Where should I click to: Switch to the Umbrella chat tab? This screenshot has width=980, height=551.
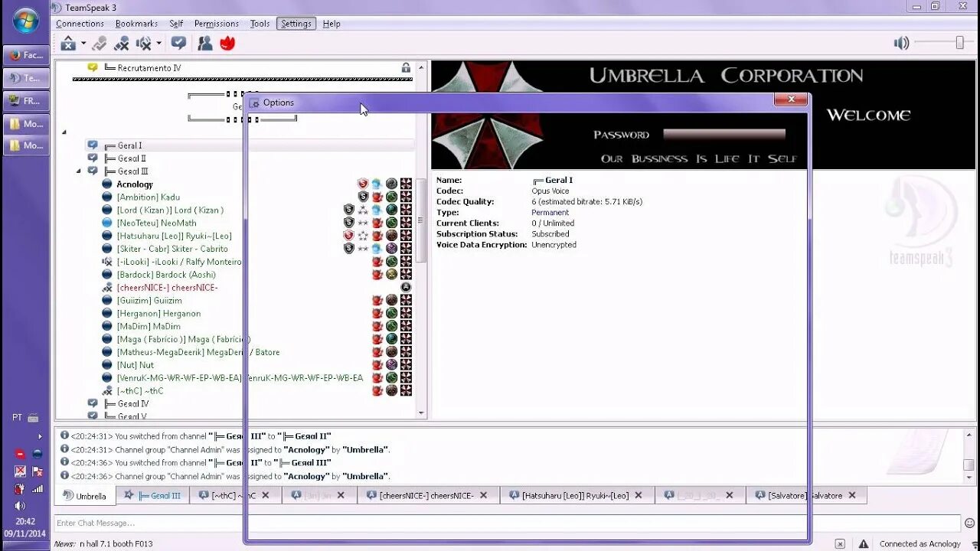[84, 496]
